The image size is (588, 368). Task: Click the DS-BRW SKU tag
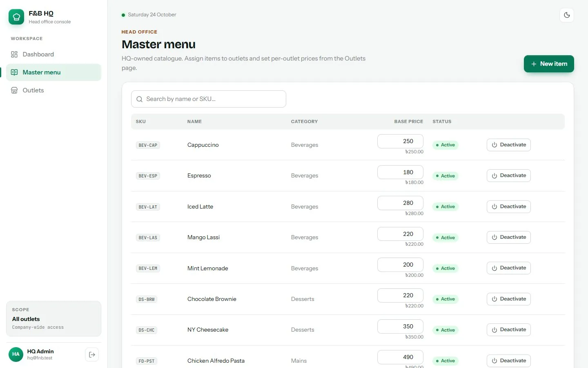point(147,299)
